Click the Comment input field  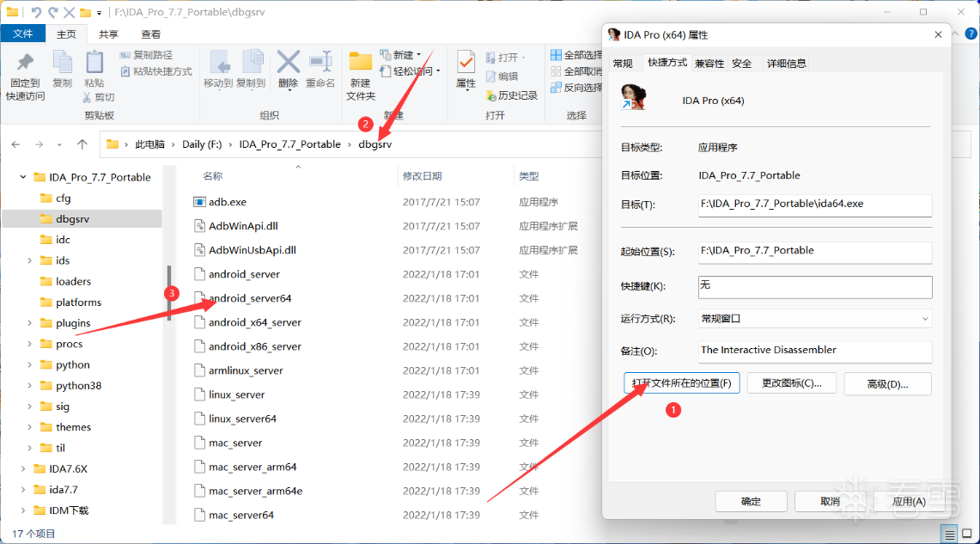click(x=815, y=351)
